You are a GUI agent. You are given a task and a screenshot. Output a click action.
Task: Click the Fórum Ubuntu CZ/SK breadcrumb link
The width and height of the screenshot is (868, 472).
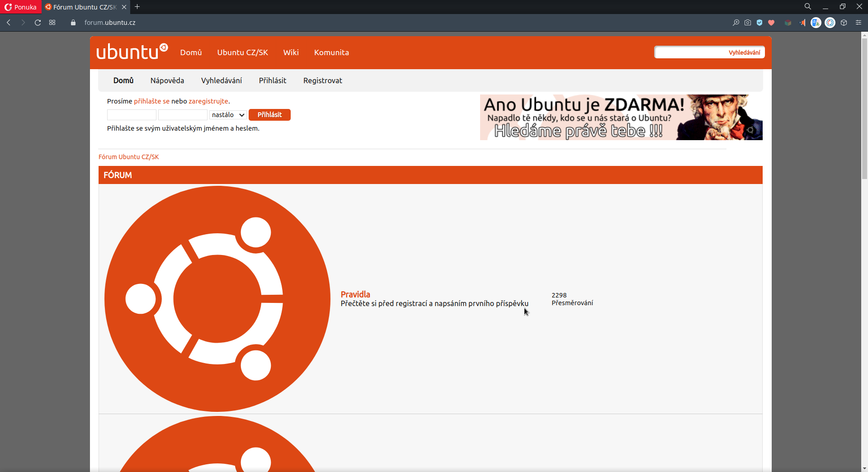(129, 157)
